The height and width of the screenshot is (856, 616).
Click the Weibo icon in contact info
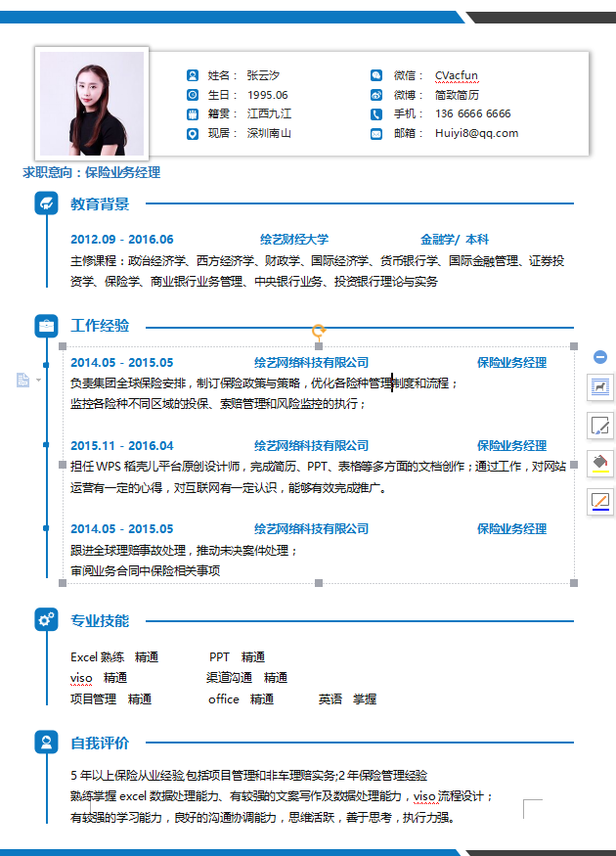[376, 95]
